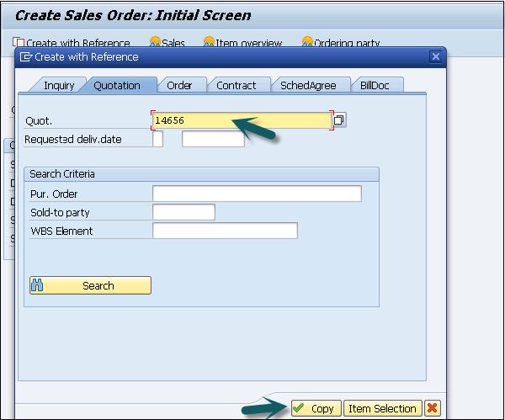Image resolution: width=505 pixels, height=420 pixels.
Task: Switch to the Order tab
Action: (179, 86)
